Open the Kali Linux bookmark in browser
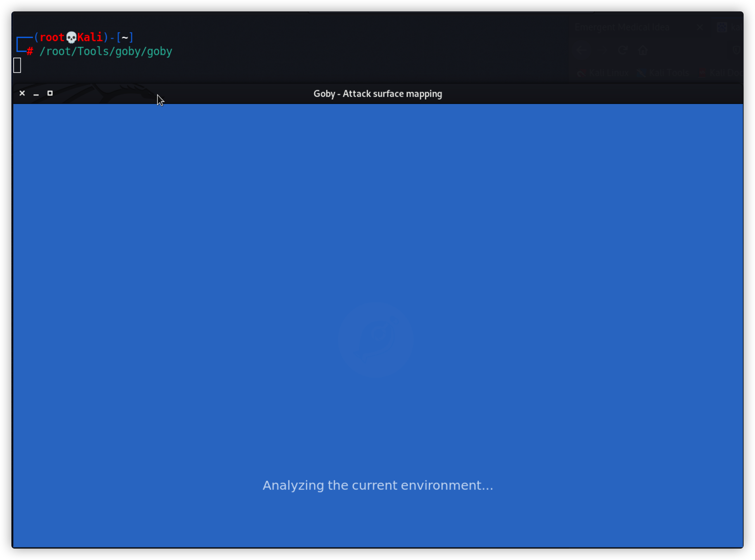 (603, 73)
